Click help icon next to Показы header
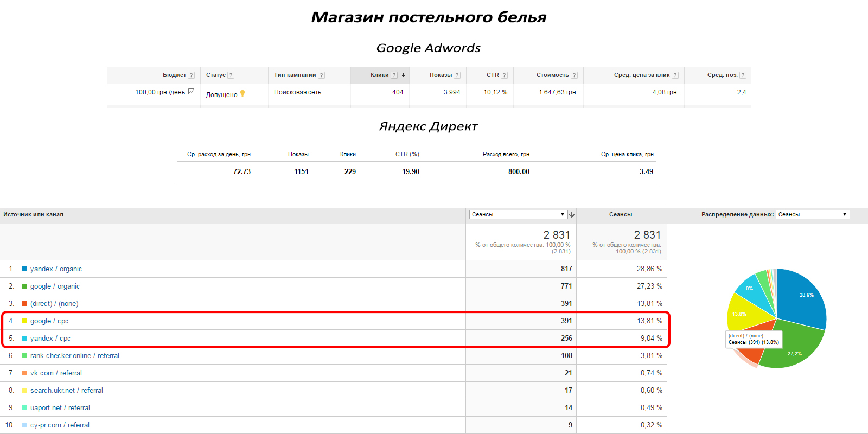868x434 pixels. tap(457, 75)
